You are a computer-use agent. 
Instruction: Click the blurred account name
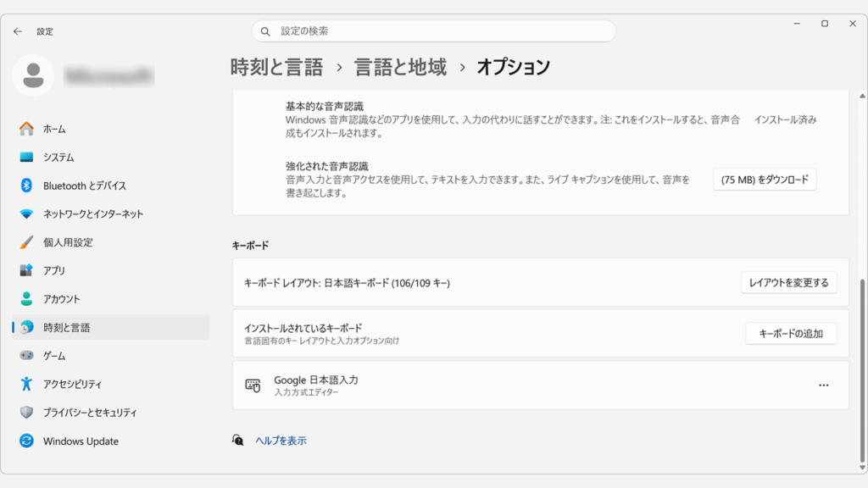coord(108,75)
